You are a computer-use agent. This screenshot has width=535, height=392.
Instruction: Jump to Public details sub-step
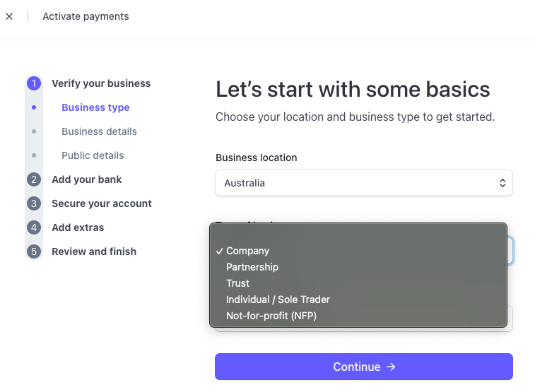click(x=93, y=155)
